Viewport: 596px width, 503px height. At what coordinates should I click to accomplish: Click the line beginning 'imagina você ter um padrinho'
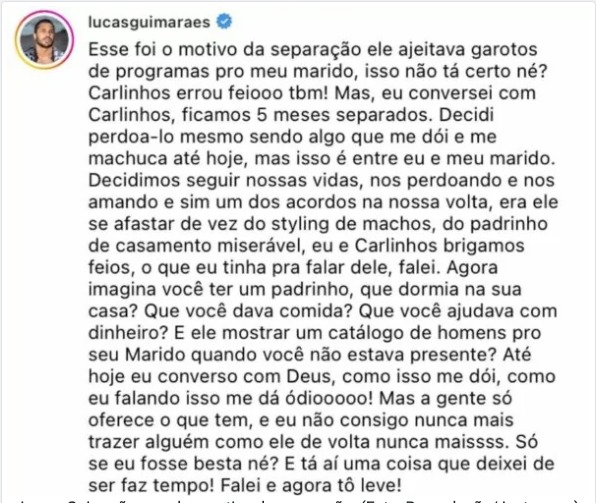coord(305,290)
